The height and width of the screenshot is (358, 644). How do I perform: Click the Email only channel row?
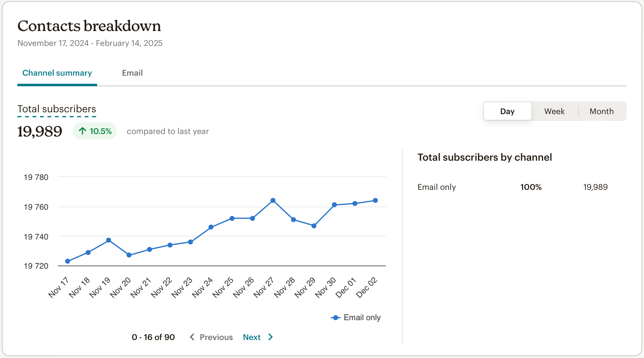coord(437,187)
